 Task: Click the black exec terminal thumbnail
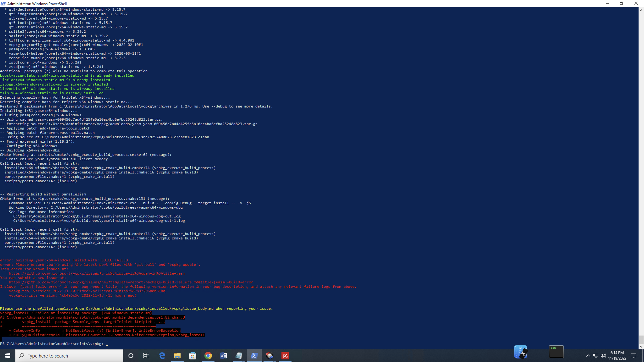tap(556, 351)
